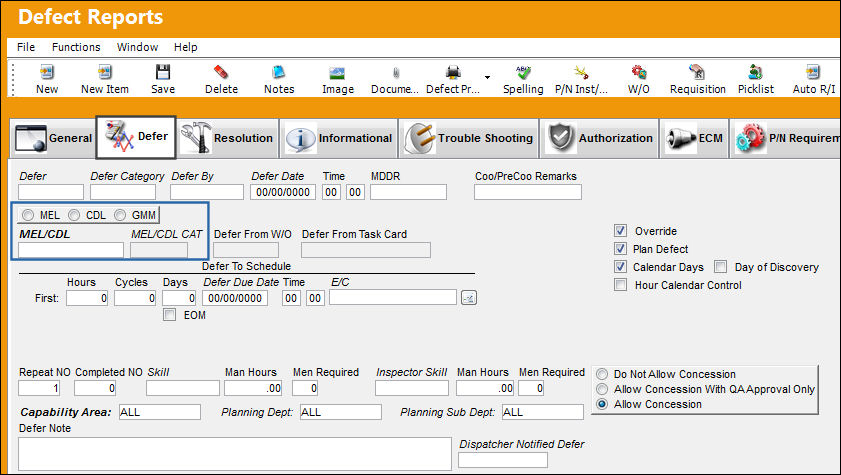The height and width of the screenshot is (475, 841).
Task: Click the Defer By field
Action: coord(206,192)
